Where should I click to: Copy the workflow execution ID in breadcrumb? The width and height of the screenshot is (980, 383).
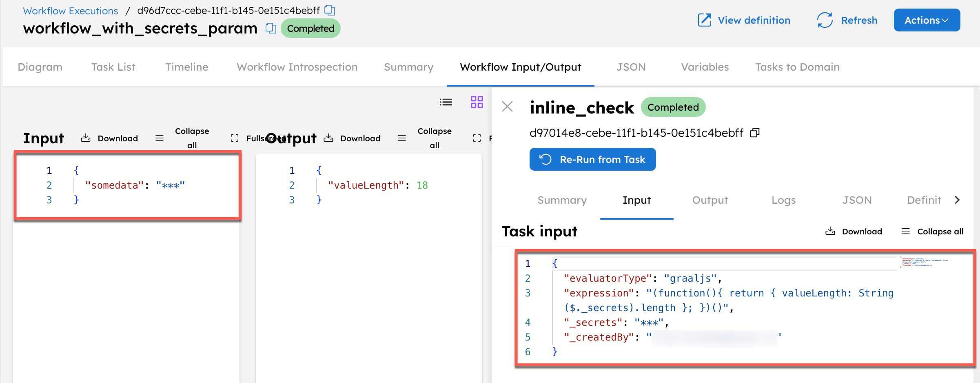[330, 10]
